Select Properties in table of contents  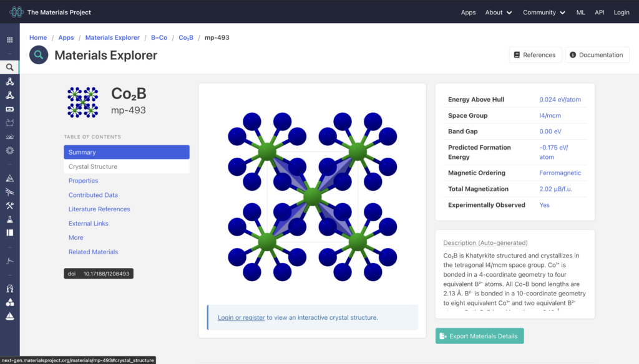[x=83, y=181]
